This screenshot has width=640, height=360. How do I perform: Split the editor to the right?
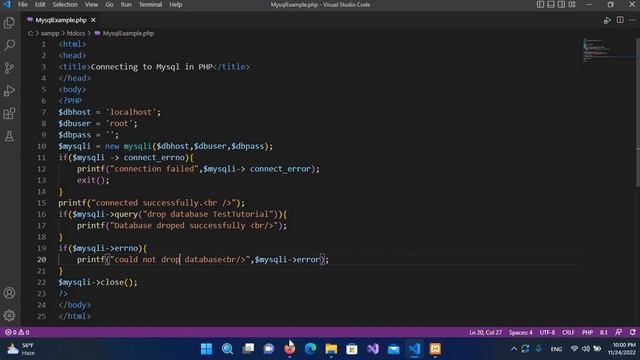pos(620,20)
